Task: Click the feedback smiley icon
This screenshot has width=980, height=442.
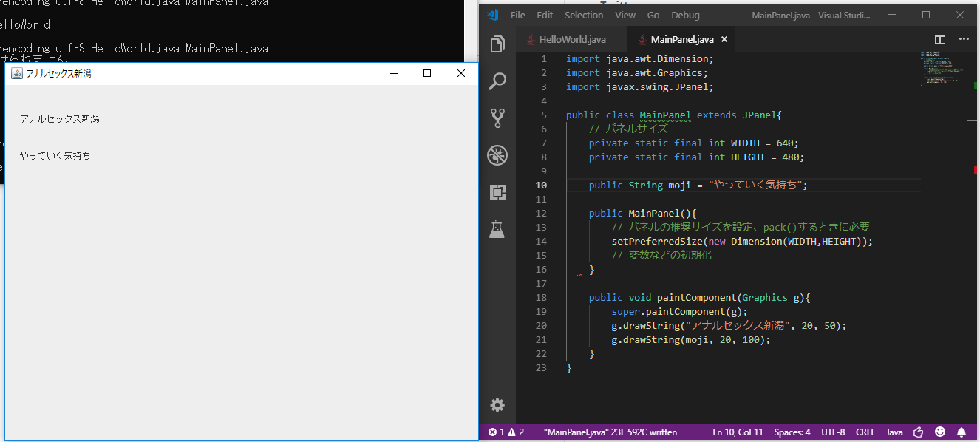Action: coord(940,432)
